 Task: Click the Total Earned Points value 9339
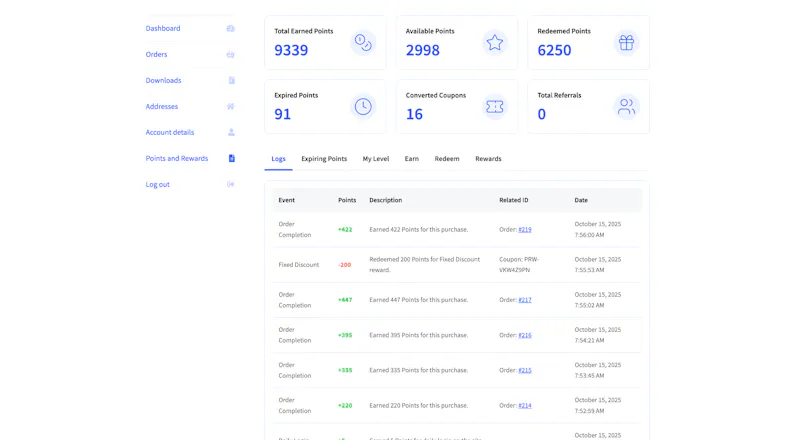pyautogui.click(x=291, y=50)
